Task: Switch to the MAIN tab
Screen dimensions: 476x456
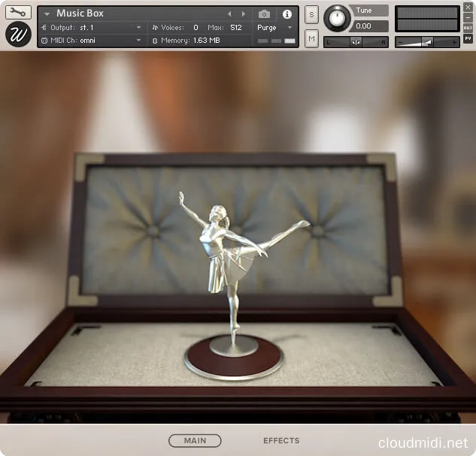Action: click(x=195, y=441)
